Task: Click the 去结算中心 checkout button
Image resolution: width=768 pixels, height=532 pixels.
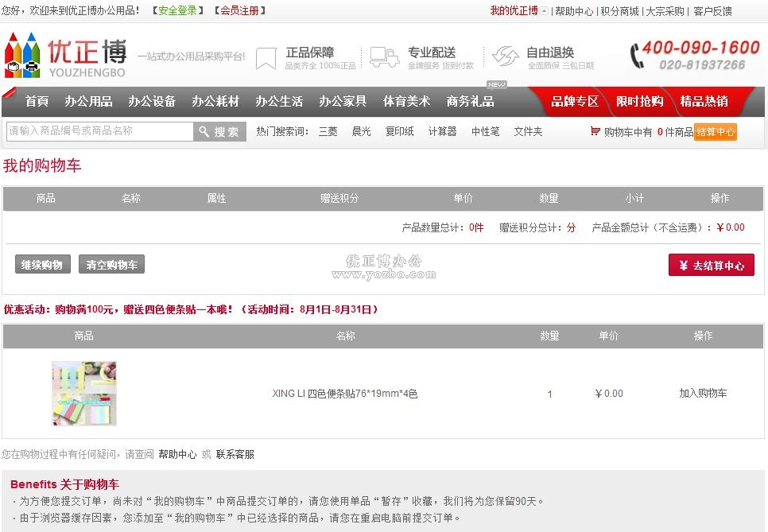Action: point(711,266)
